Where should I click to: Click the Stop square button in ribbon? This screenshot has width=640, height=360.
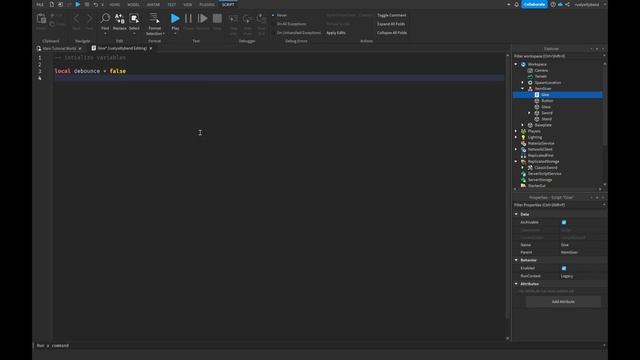tap(217, 18)
